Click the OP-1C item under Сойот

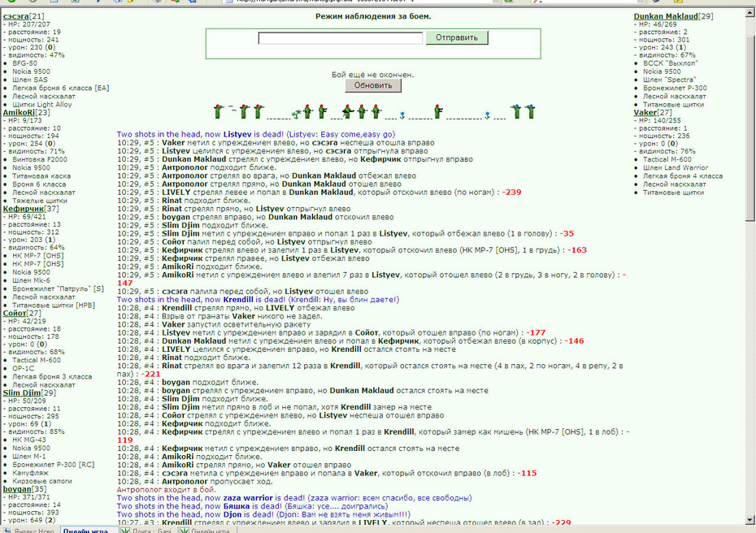[23, 368]
